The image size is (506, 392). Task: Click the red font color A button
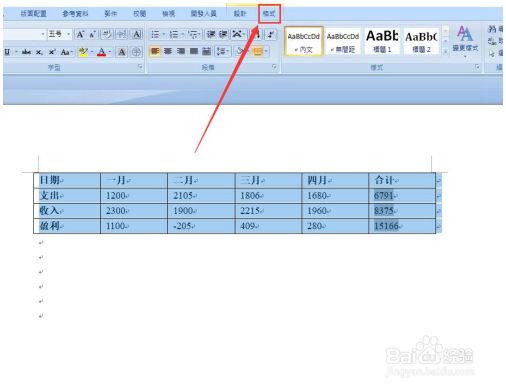(102, 52)
